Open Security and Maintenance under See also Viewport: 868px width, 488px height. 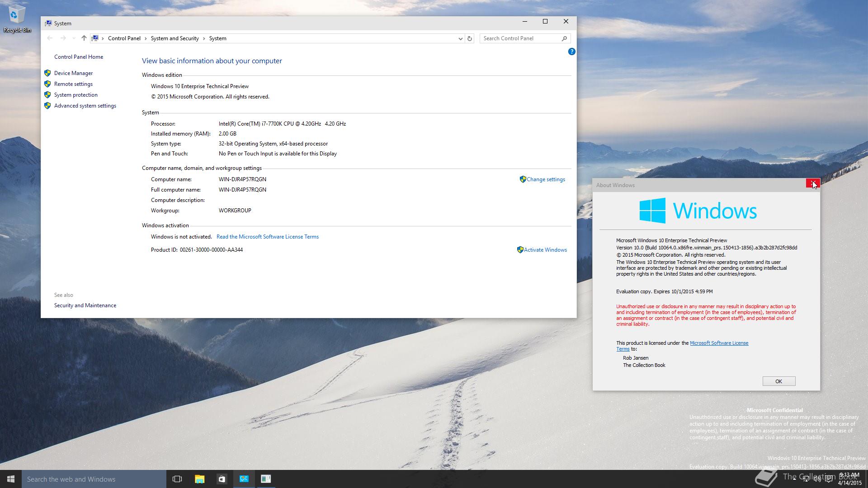pyautogui.click(x=85, y=305)
